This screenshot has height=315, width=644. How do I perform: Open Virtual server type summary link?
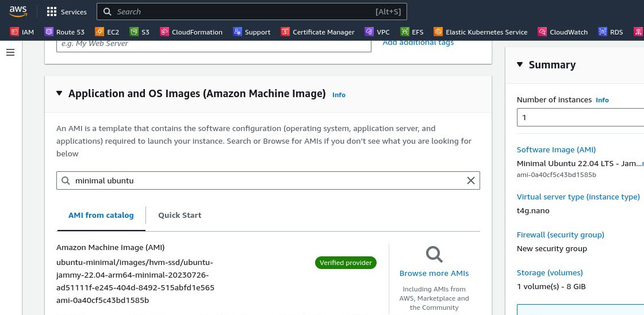pos(578,197)
